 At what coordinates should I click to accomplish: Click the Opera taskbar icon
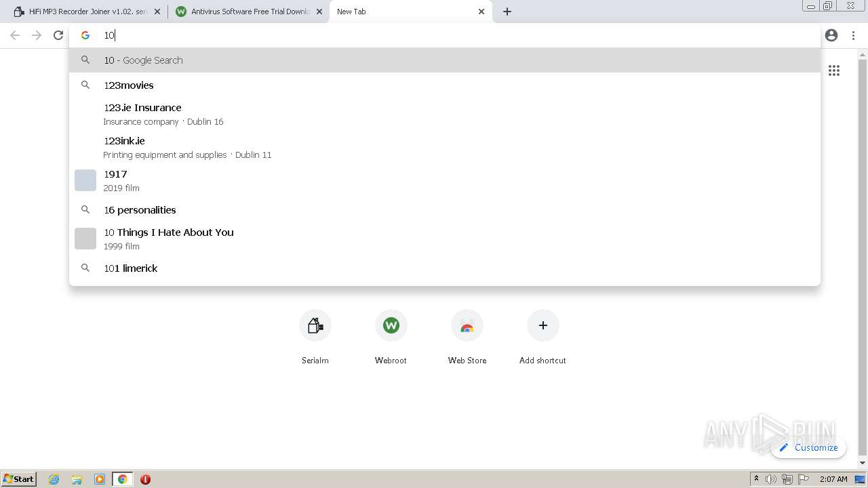[145, 479]
